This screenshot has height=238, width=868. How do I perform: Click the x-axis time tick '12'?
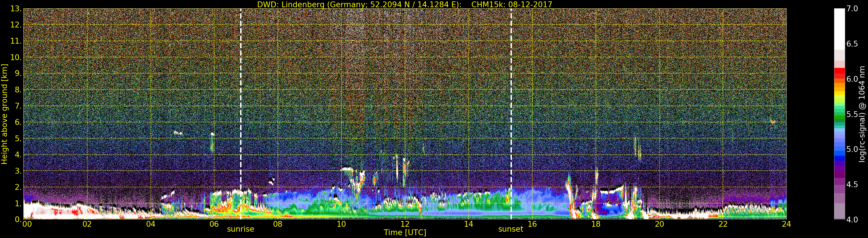click(x=405, y=224)
